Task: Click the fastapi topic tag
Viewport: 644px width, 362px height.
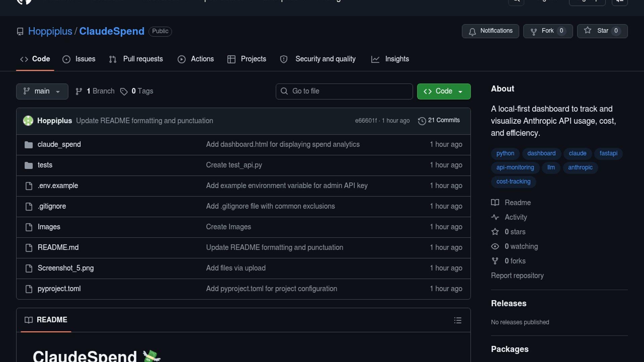Action: pos(608,153)
